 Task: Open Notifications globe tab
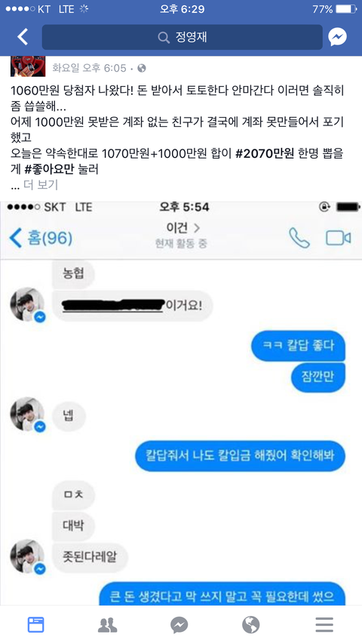pos(251,624)
